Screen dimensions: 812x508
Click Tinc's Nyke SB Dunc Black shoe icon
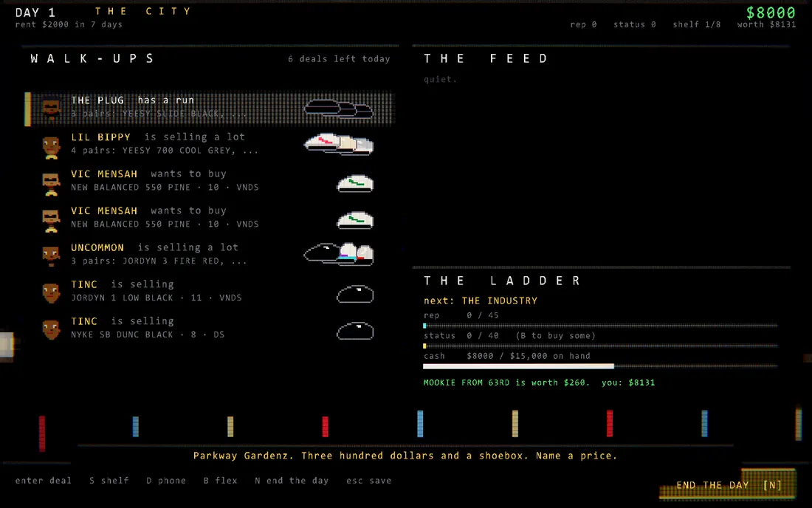(x=355, y=331)
